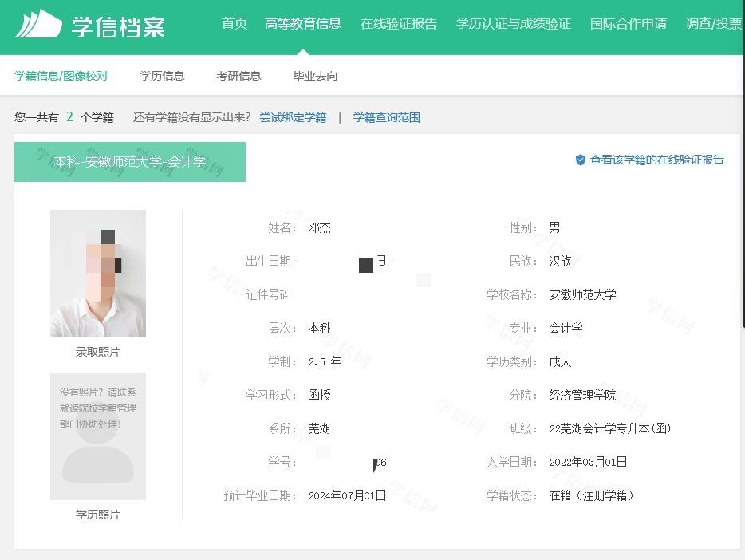
Task: Click the 还有学籍没有显示出来? text
Action: (x=192, y=118)
